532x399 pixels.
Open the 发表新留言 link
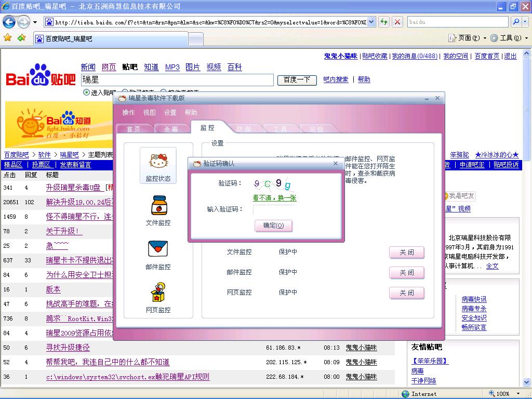click(76, 165)
